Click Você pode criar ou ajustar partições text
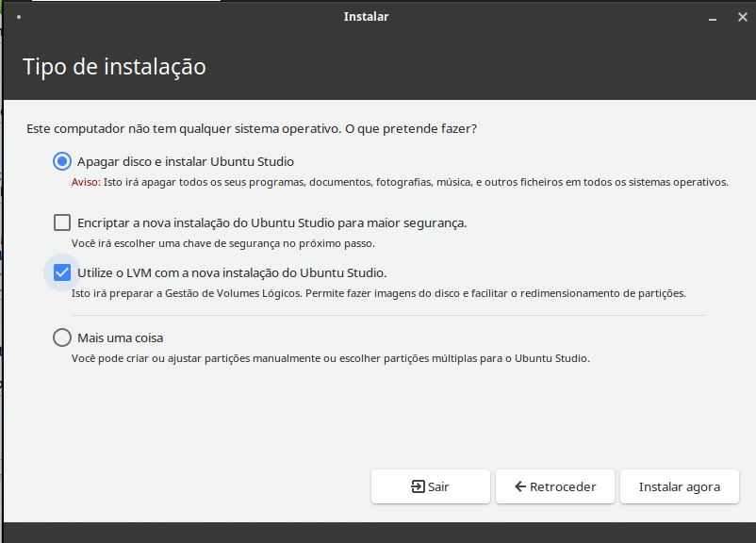This screenshot has width=756, height=543. point(330,358)
